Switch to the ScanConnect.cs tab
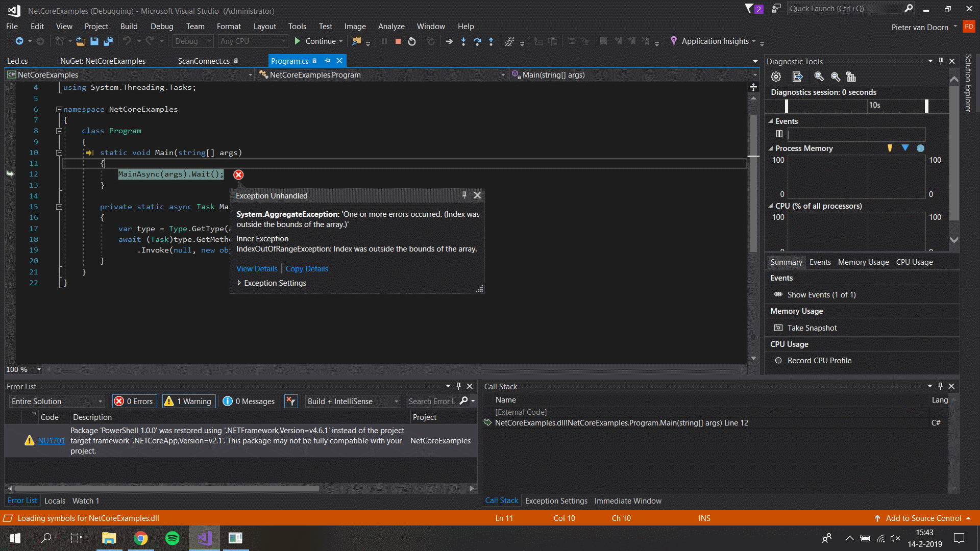The height and width of the screenshot is (551, 980). (x=204, y=61)
